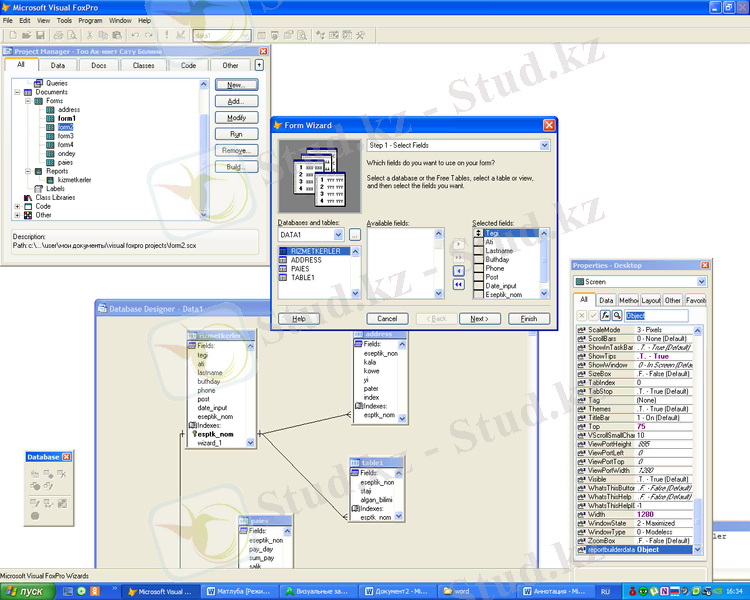Click the Save diskette toolbar icon

40,35
